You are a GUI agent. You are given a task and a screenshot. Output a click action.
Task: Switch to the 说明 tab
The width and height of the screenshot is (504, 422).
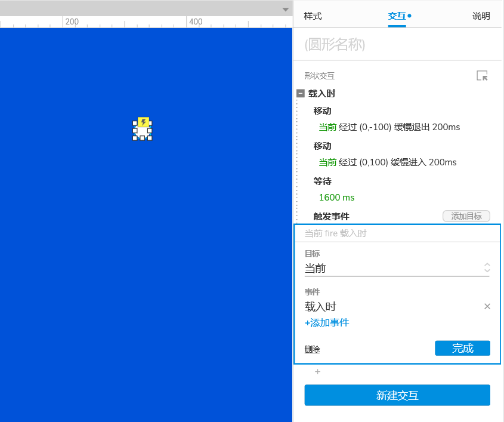pos(481,16)
